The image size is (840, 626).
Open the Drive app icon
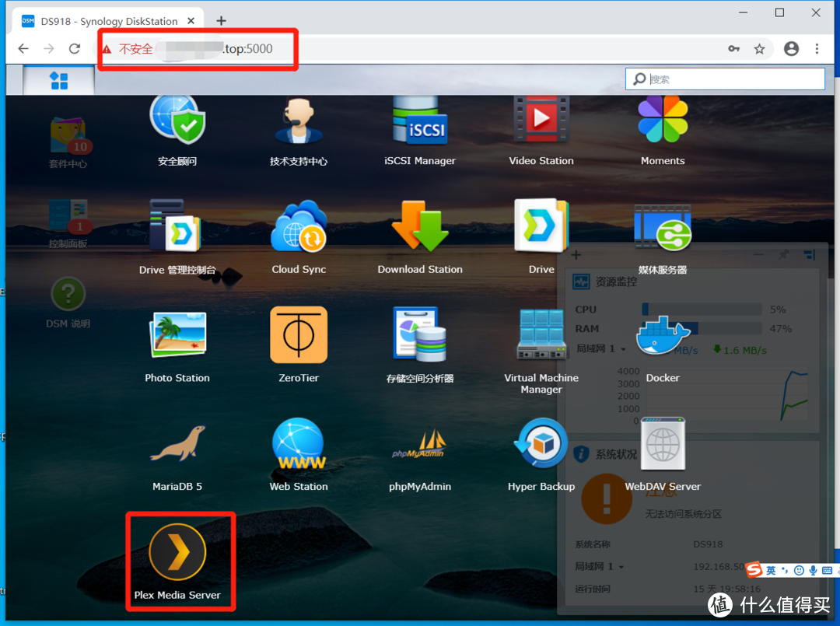[541, 226]
